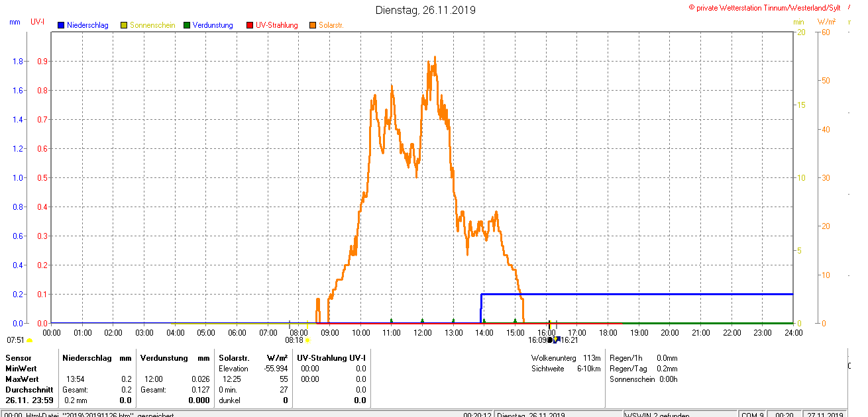The image size is (868, 417).
Task: Click the 12:00 tick label on time axis
Action: coord(422,332)
